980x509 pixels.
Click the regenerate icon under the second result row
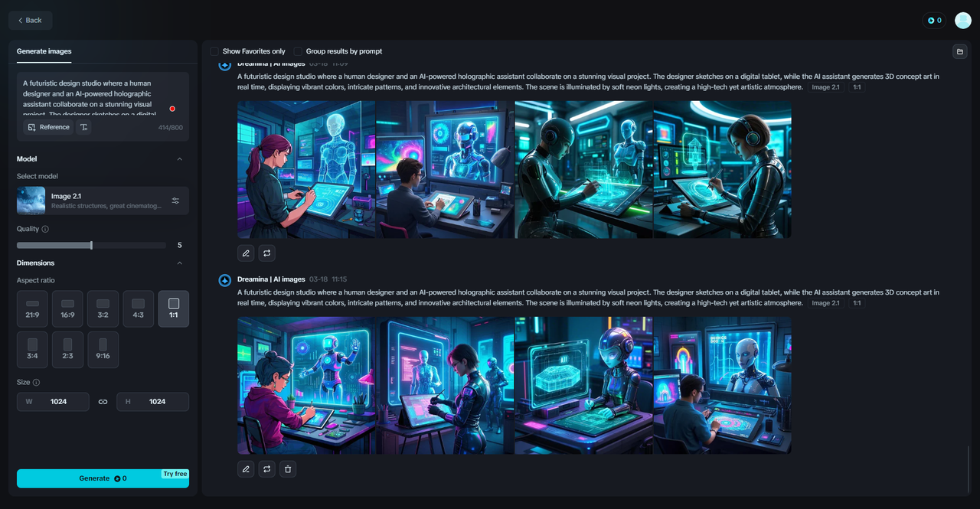point(266,469)
